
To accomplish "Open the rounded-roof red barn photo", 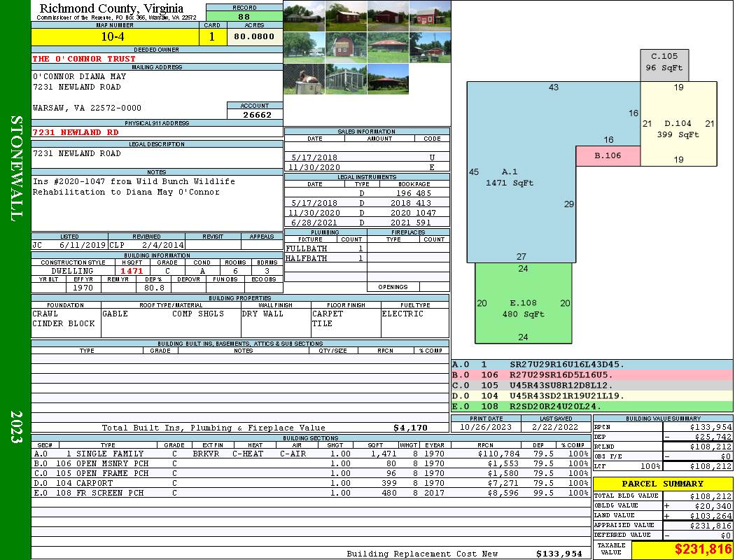I will 346,48.
